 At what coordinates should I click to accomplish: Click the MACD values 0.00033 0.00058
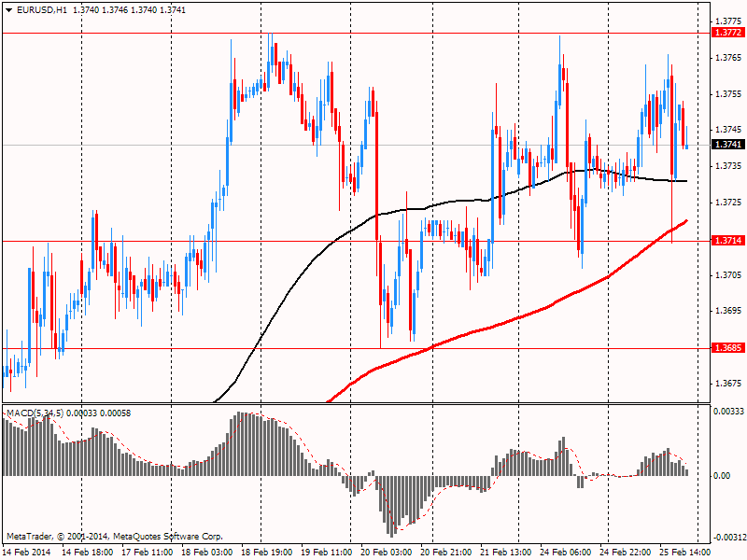99,413
